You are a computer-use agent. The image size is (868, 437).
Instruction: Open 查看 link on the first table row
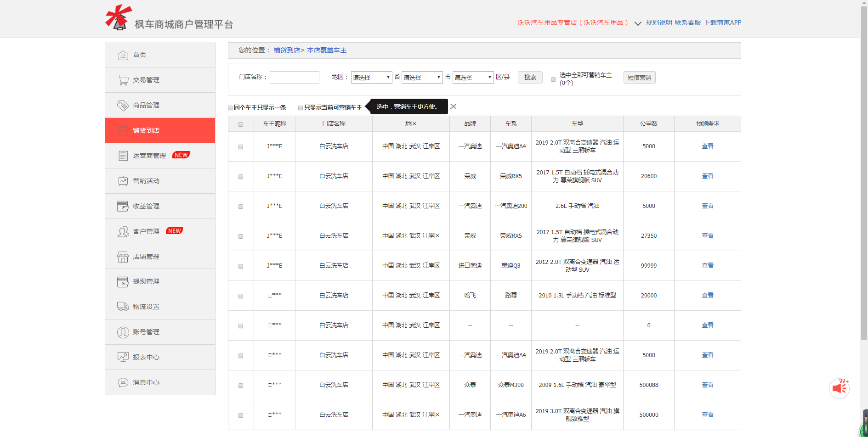708,146
